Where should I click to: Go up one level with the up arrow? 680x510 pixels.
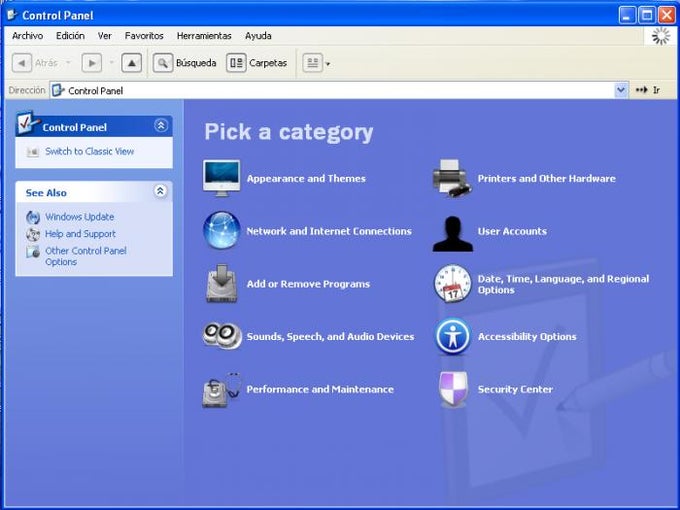click(131, 63)
